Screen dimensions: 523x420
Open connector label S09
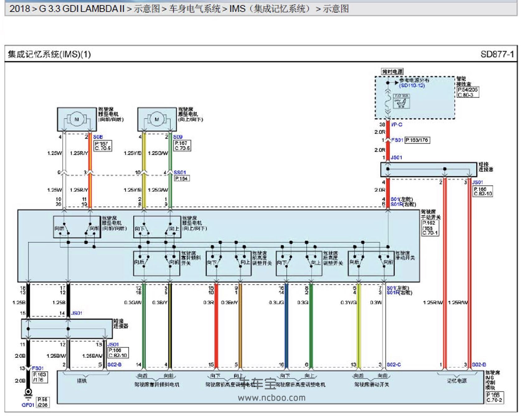pyautogui.click(x=178, y=137)
